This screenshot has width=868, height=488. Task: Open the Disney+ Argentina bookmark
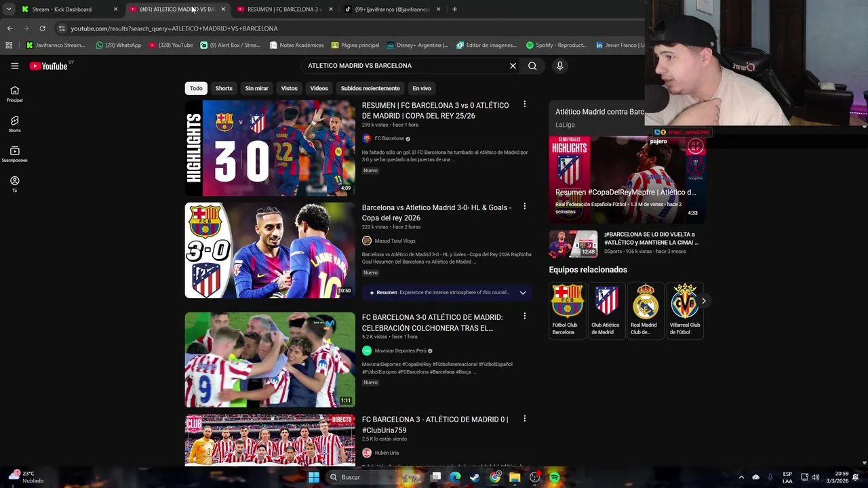418,45
